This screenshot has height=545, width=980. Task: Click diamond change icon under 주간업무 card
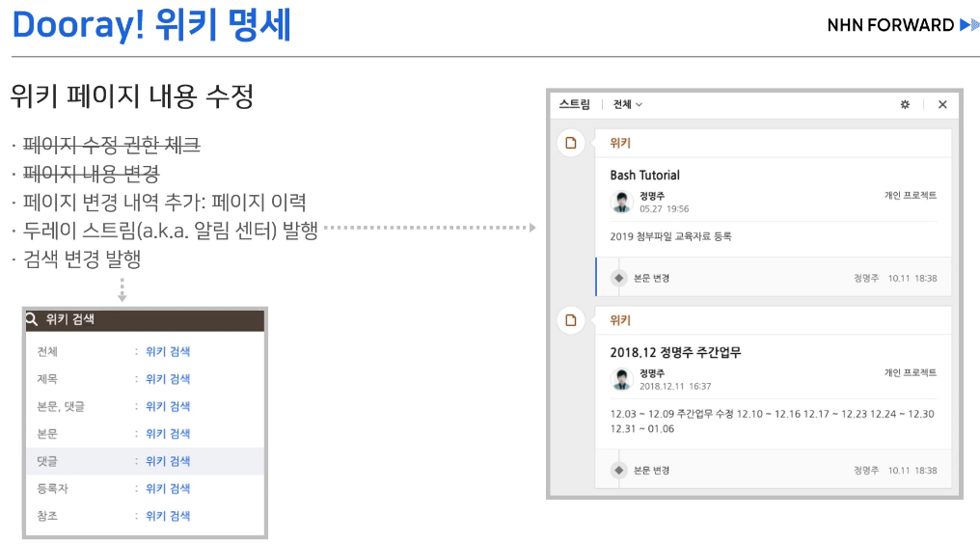tap(618, 470)
